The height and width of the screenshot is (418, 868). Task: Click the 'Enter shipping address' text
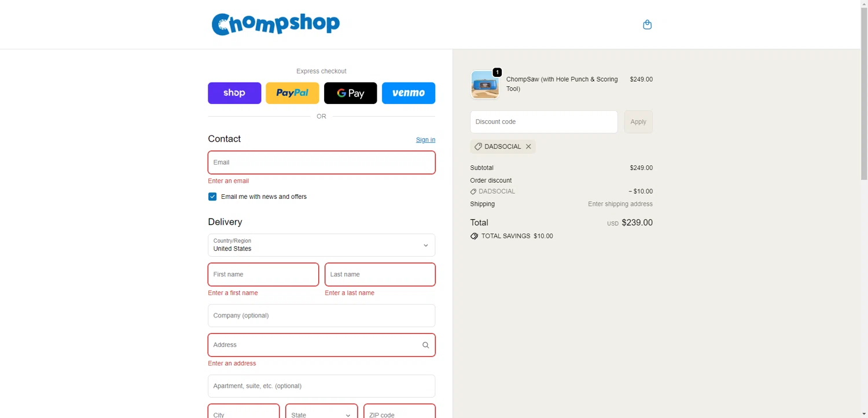tap(620, 204)
